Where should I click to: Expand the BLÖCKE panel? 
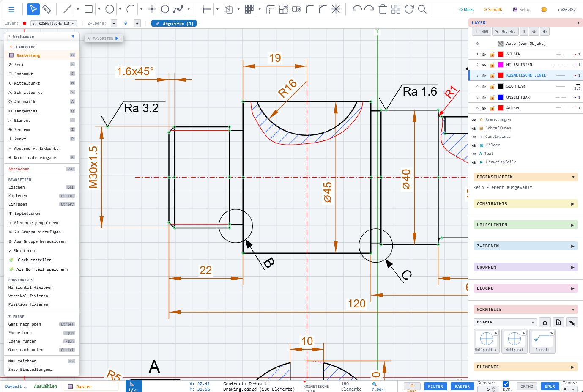526,288
